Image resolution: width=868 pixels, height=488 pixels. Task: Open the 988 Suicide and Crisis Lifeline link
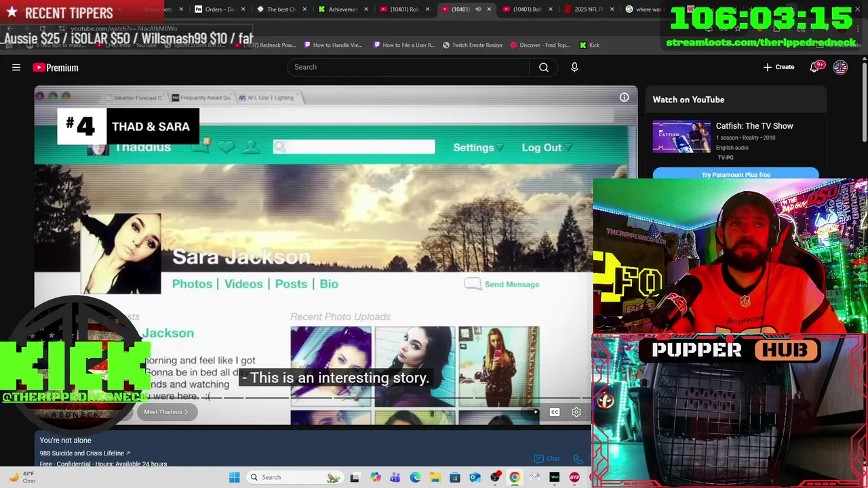point(85,453)
